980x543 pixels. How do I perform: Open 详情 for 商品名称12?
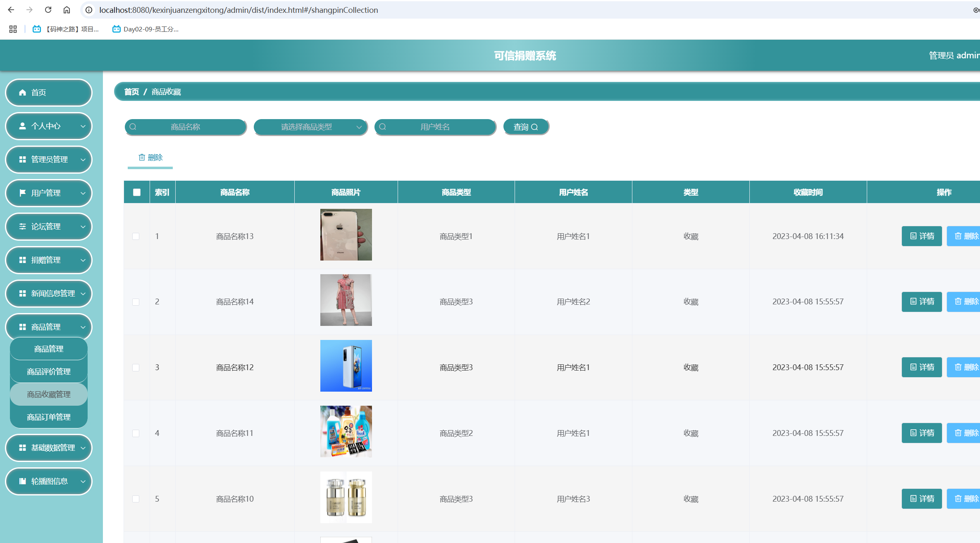coord(922,367)
